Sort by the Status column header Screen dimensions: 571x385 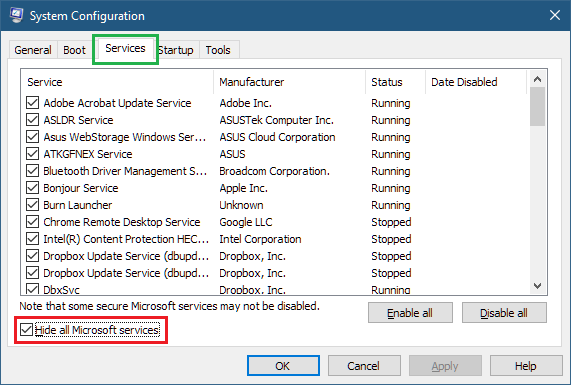point(395,82)
